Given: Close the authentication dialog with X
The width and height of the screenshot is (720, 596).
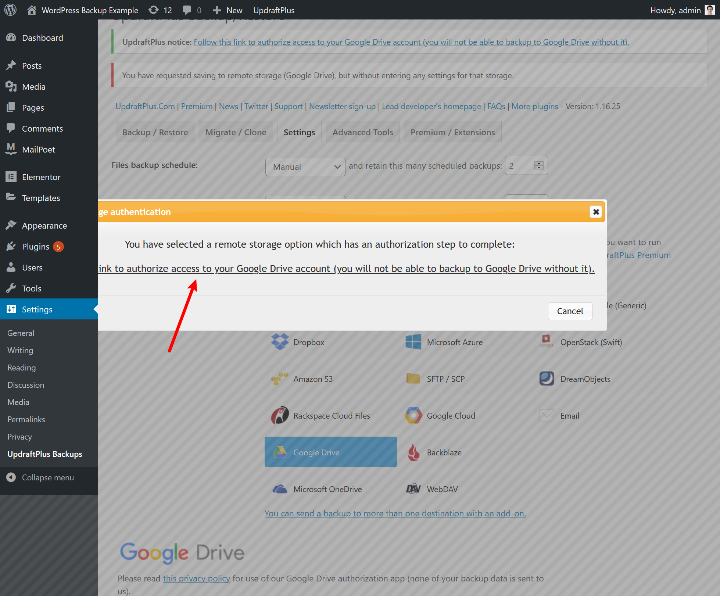Looking at the screenshot, I should click(596, 212).
